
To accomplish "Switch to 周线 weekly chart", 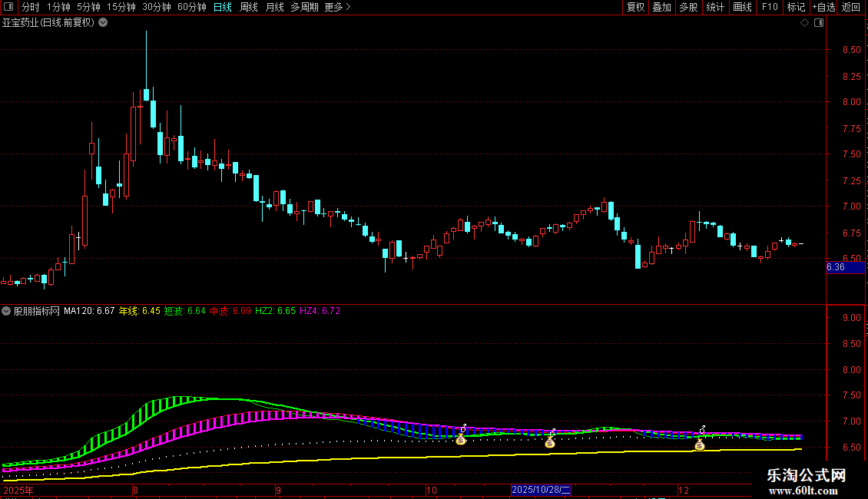I will click(249, 7).
